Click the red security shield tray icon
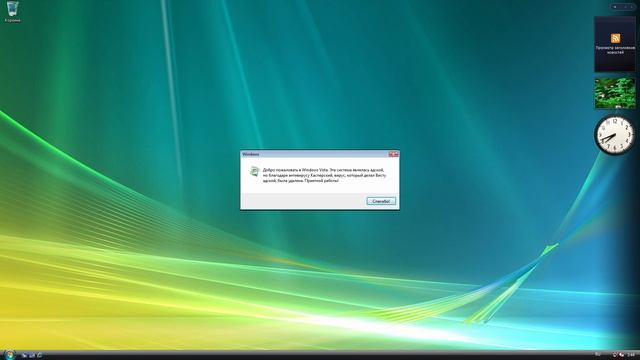The image size is (640, 360). coord(615,355)
